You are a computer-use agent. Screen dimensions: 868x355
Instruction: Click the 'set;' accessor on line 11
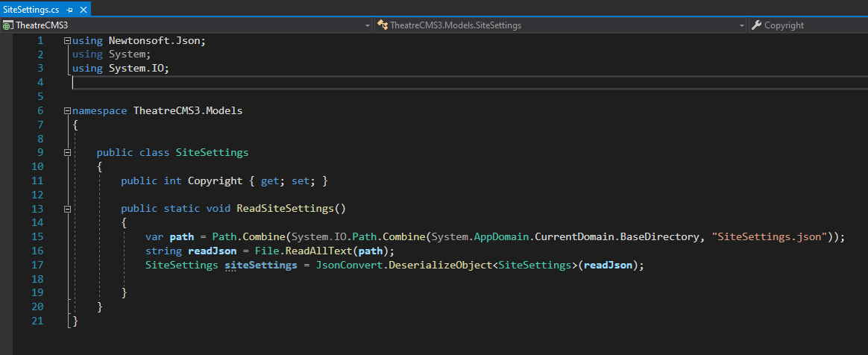[x=304, y=181]
